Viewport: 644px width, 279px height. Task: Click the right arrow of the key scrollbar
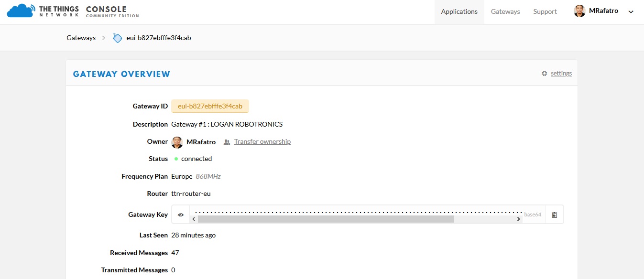click(x=519, y=219)
